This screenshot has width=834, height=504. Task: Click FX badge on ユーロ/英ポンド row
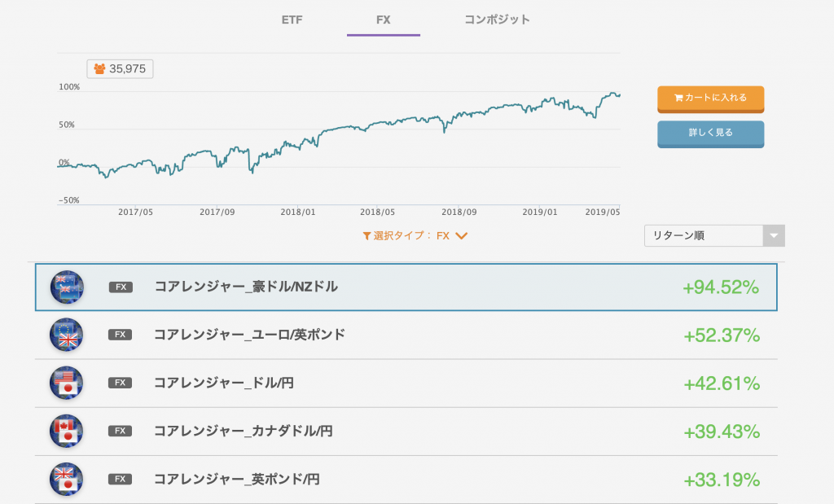[121, 335]
